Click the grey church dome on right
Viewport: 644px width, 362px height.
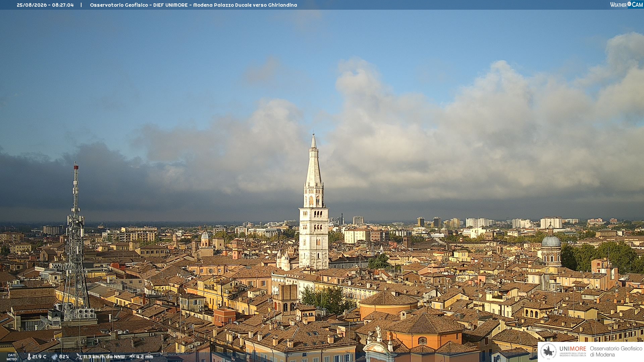click(x=551, y=241)
